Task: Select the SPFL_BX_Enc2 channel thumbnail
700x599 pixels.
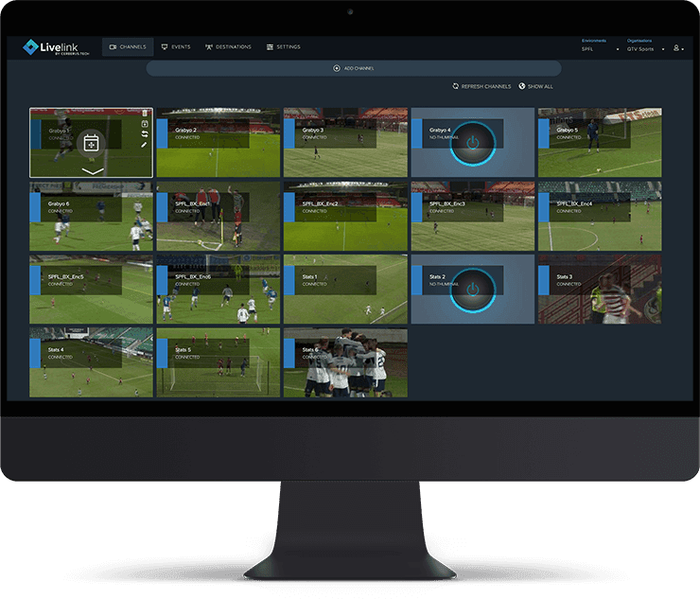Action: [345, 216]
